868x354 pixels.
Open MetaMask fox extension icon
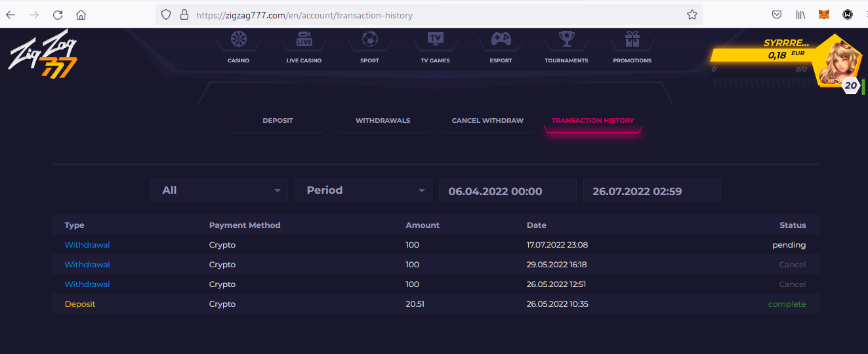(824, 14)
